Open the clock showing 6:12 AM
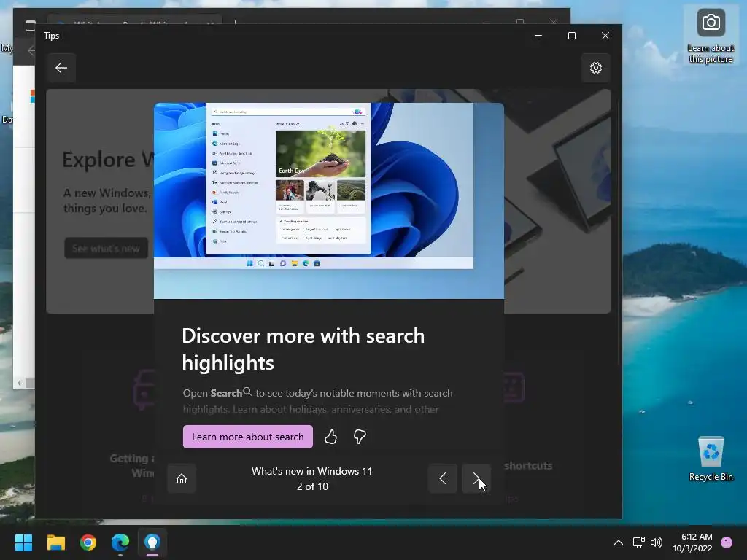 pyautogui.click(x=692, y=542)
